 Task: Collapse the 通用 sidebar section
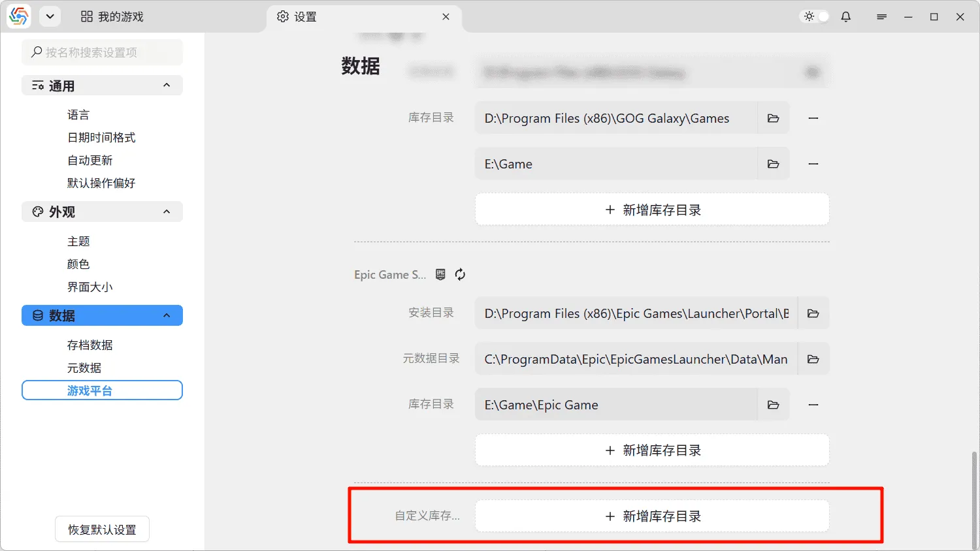tap(167, 86)
